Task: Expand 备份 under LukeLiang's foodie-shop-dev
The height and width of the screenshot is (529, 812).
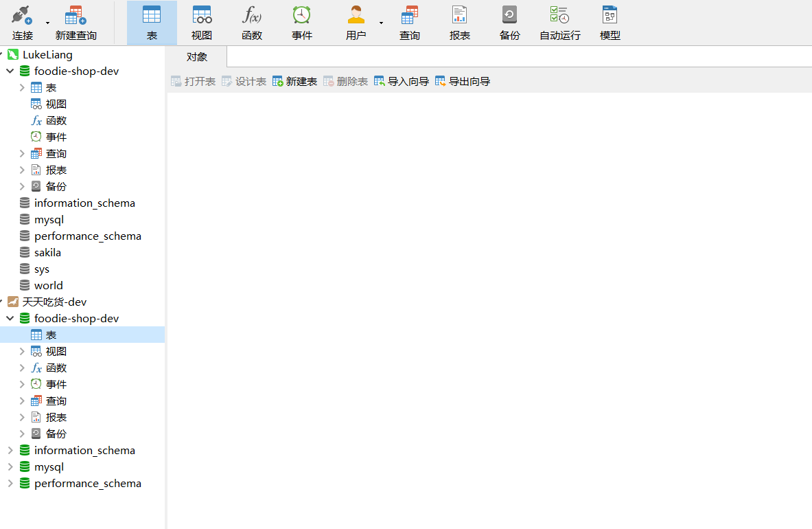Action: (22, 186)
